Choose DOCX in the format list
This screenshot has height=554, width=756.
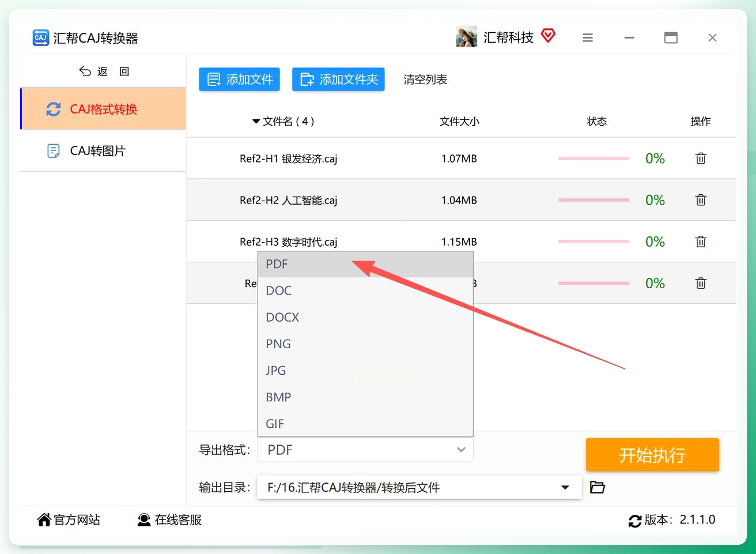(x=365, y=317)
